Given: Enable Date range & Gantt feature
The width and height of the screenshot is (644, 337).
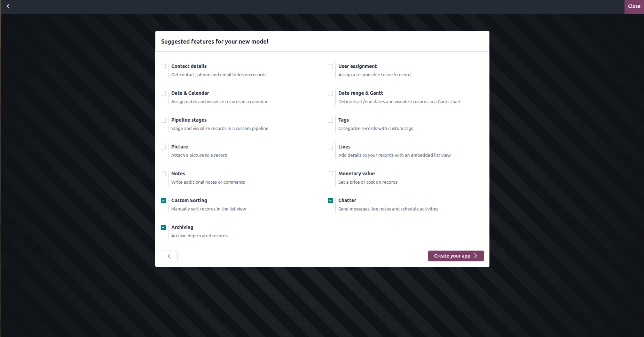Looking at the screenshot, I should pos(330,93).
